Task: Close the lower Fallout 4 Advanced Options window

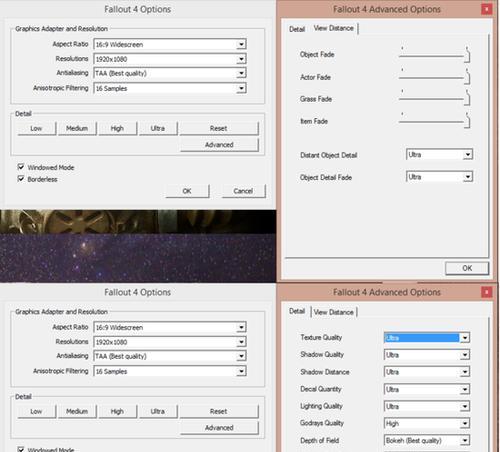Action: pyautogui.click(x=486, y=292)
